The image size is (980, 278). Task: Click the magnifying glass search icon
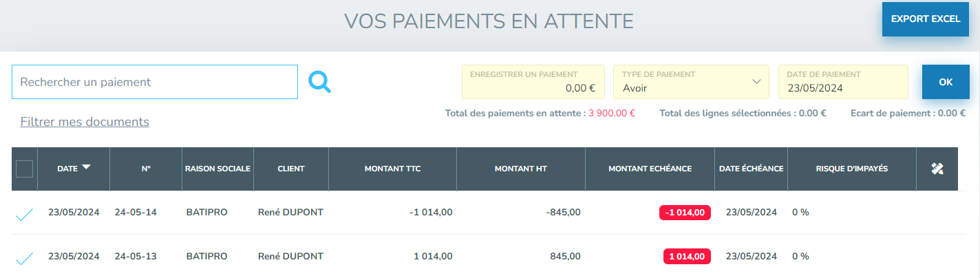320,82
